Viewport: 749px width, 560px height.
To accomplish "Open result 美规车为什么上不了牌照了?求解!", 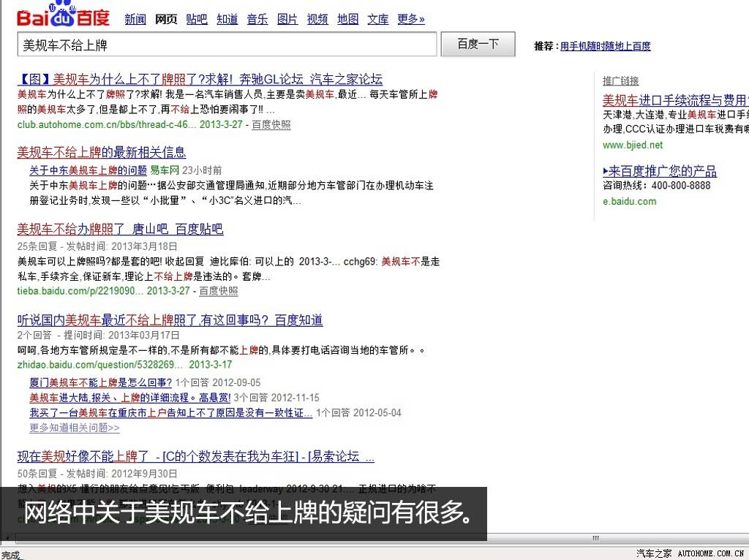I will (x=200, y=79).
